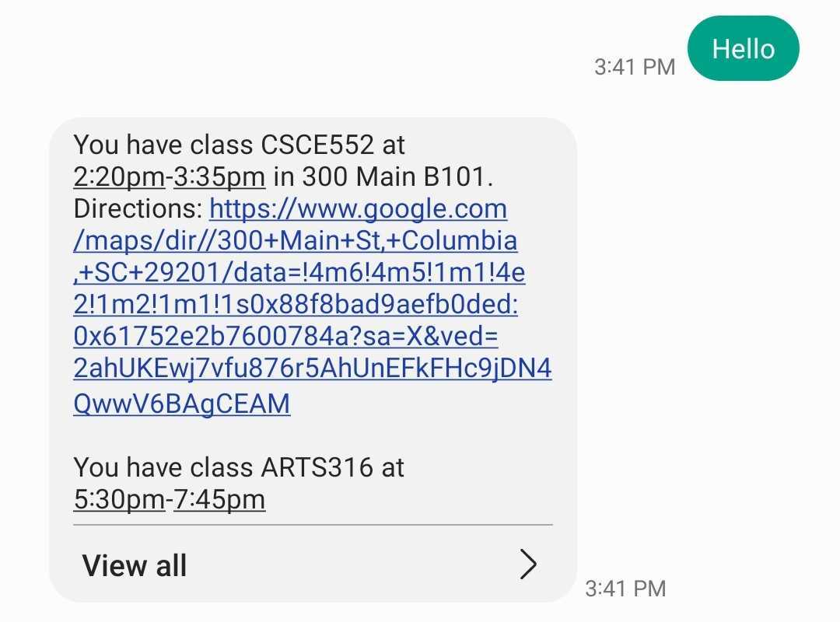Click final link segment QwwV6BAgCEAM

181,404
